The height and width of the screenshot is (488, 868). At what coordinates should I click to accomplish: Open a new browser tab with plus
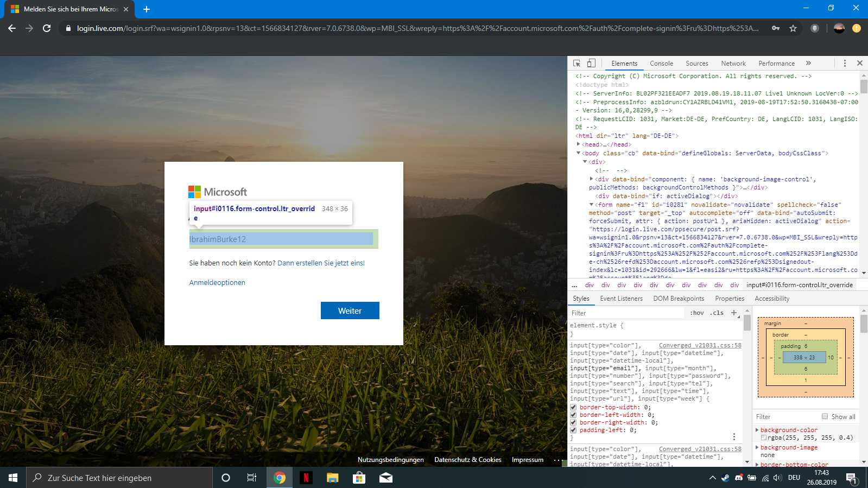coord(147,9)
